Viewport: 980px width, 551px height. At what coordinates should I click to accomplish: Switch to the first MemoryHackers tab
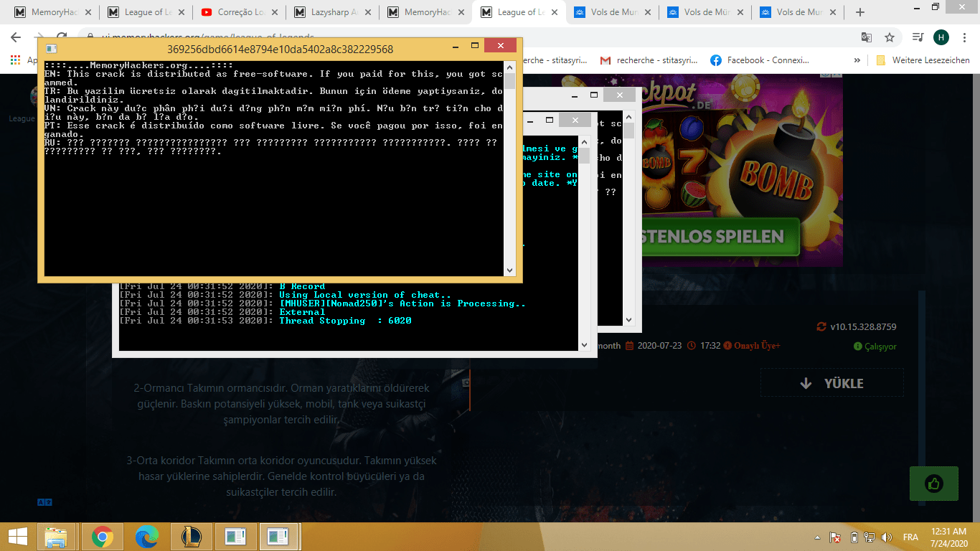point(54,12)
